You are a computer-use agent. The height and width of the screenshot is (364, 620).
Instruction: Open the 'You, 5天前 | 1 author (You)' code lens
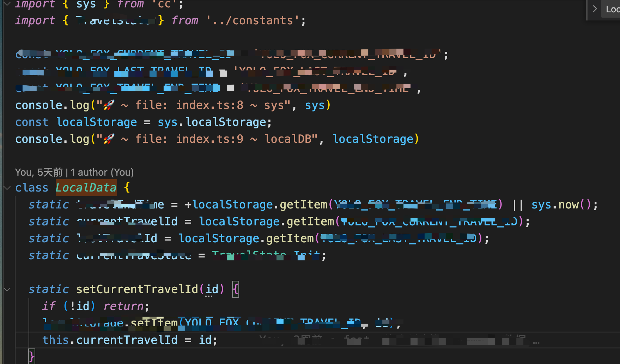click(x=74, y=172)
